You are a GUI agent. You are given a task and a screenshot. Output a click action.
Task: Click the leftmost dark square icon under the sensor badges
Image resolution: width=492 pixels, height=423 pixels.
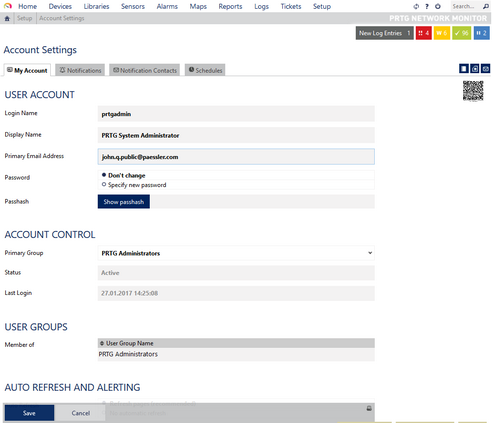[464, 69]
